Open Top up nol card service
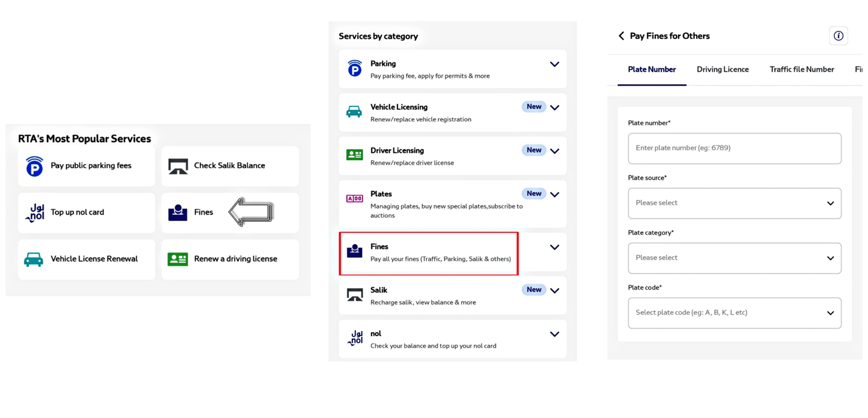This screenshot has height=418, width=868. [x=86, y=213]
